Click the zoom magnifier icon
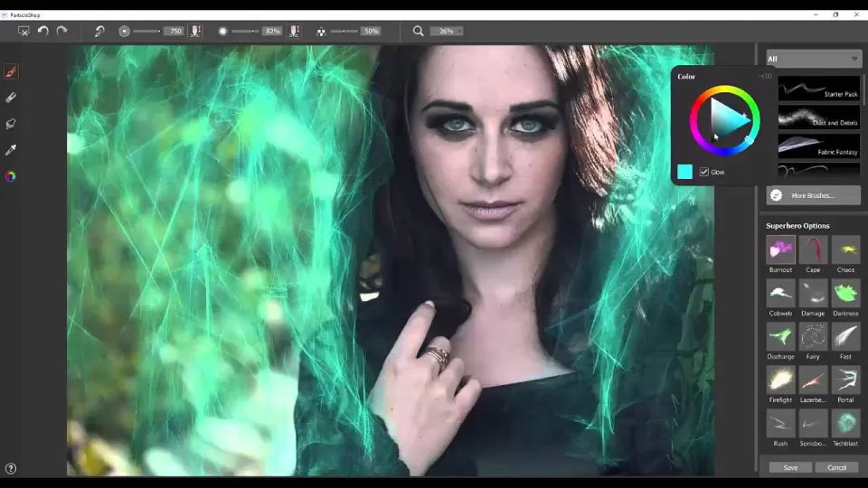Image resolution: width=868 pixels, height=488 pixels. click(x=418, y=31)
